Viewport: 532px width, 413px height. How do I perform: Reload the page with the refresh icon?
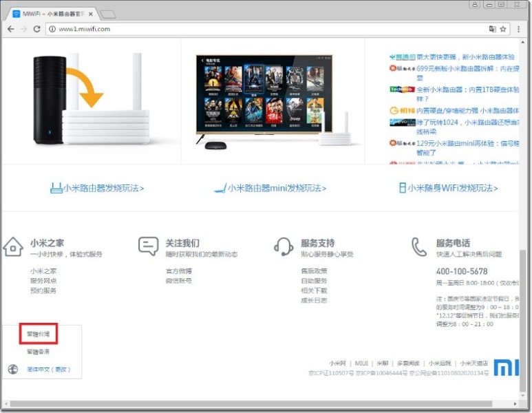point(38,29)
